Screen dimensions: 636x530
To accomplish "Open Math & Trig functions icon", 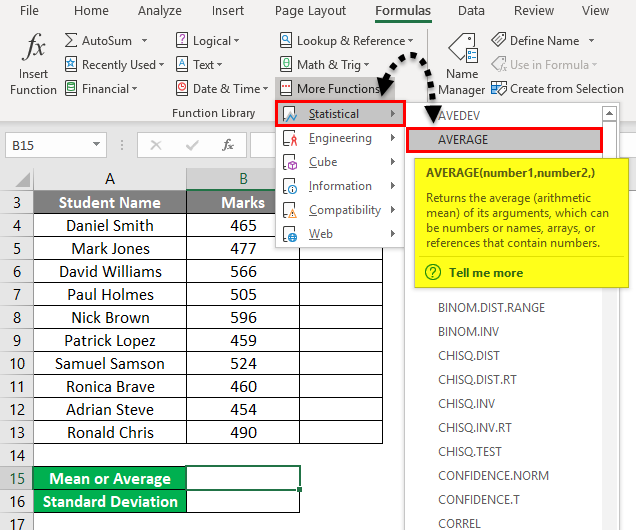I will [286, 64].
